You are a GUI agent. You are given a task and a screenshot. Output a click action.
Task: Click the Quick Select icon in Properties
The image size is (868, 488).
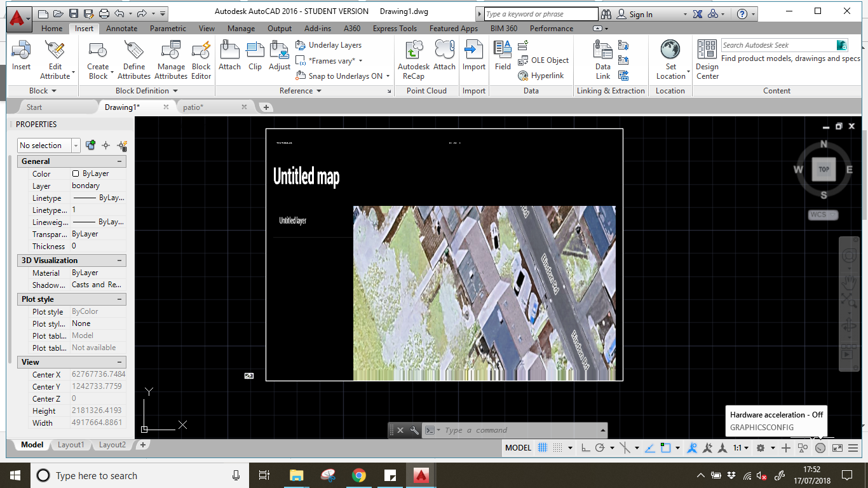click(x=122, y=146)
